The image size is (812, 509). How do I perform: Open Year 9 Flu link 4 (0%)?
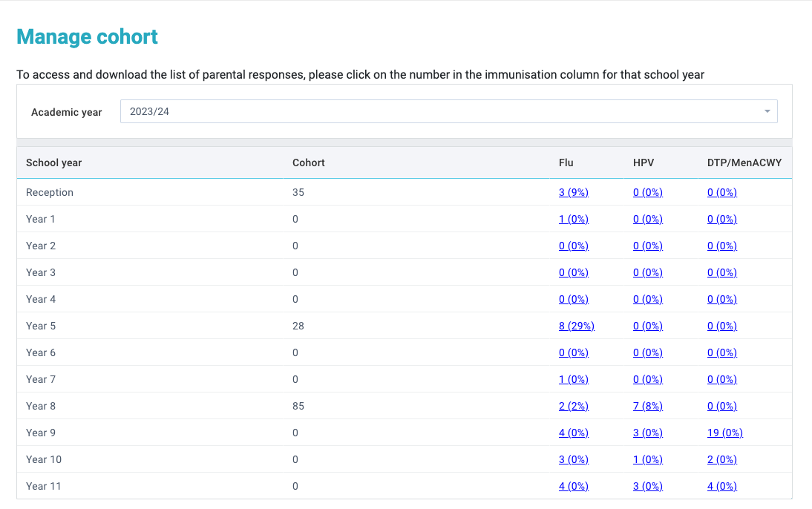pyautogui.click(x=573, y=433)
